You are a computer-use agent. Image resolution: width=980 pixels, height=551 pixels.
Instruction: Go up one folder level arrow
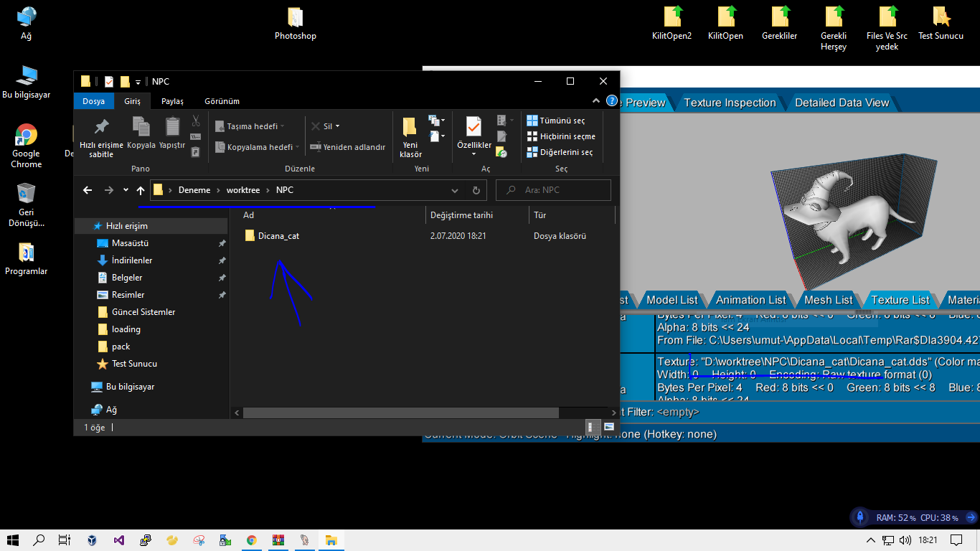[141, 190]
